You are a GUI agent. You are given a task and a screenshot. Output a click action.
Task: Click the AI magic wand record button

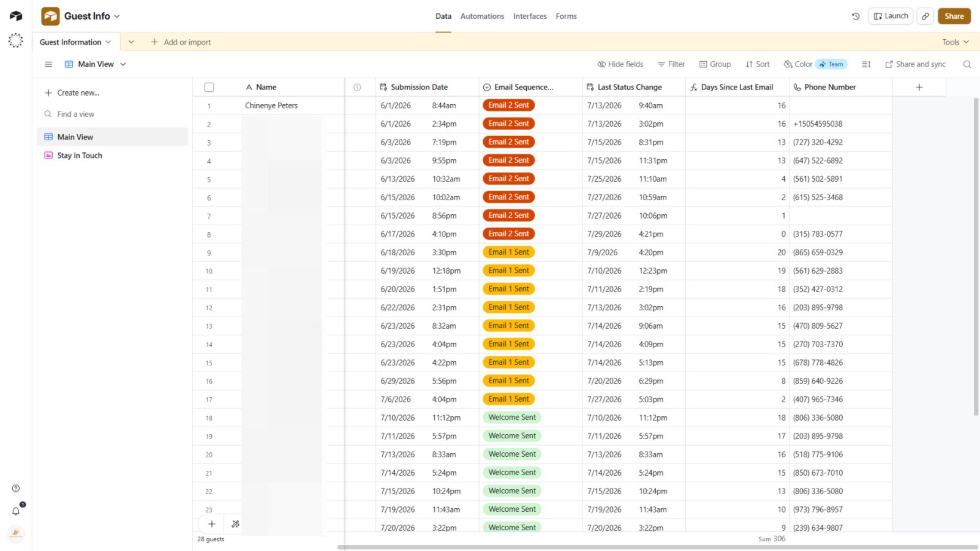coord(235,524)
